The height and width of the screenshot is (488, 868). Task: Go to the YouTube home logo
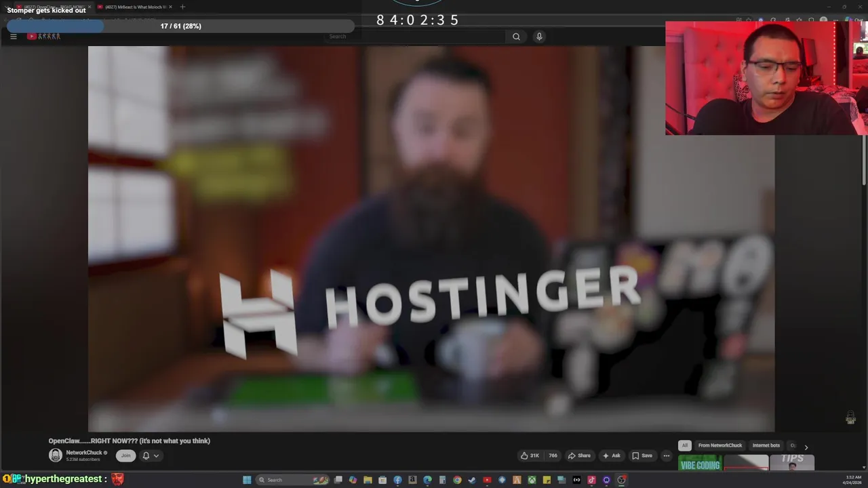tap(43, 37)
